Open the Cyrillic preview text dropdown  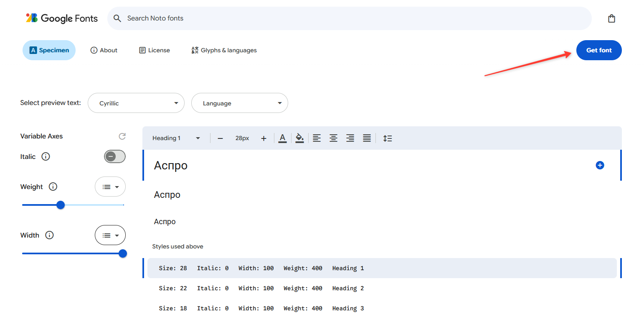[x=136, y=103]
